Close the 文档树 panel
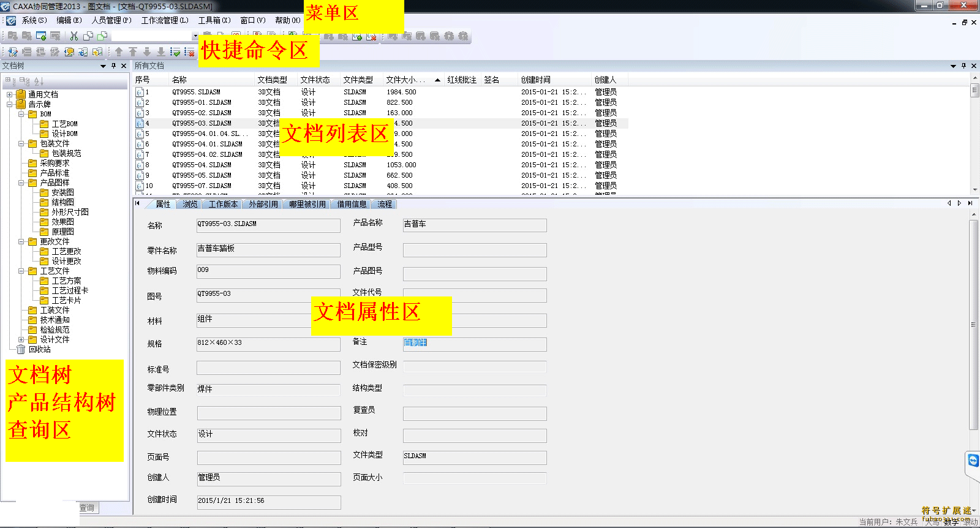The height and width of the screenshot is (528, 980). [x=124, y=66]
